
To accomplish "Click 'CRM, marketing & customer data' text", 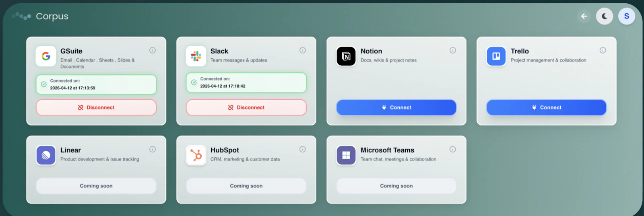I will coord(245,159).
